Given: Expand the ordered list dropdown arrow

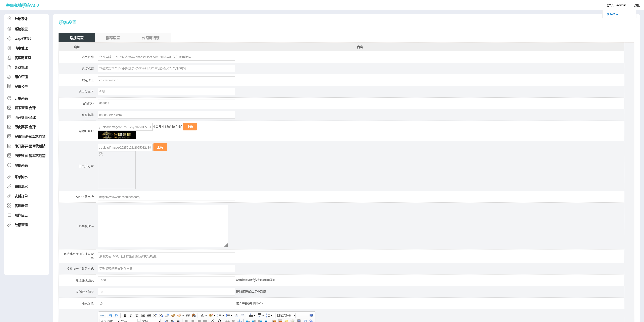Looking at the screenshot, I should pos(223,315).
